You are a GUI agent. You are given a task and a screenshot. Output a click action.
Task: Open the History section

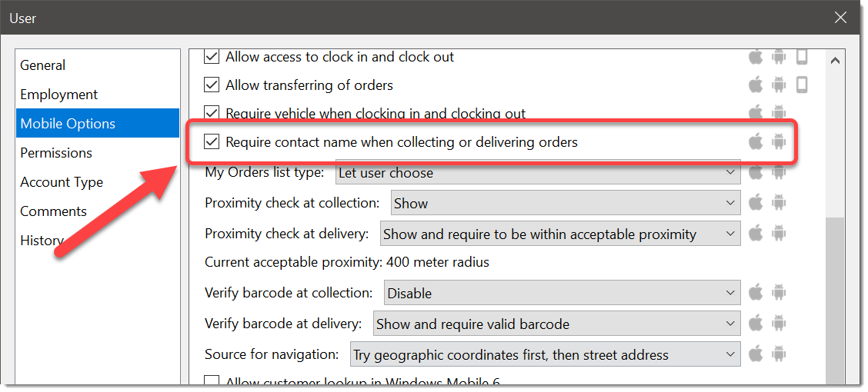pos(98,241)
